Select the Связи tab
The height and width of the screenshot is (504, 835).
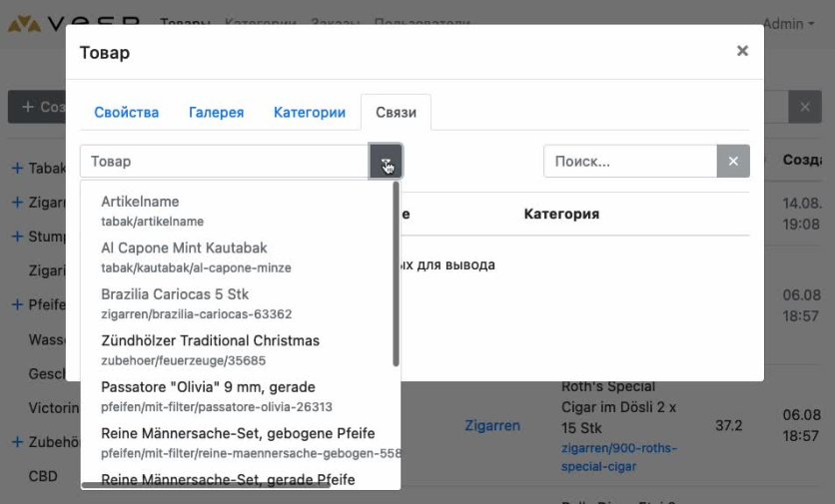[396, 113]
